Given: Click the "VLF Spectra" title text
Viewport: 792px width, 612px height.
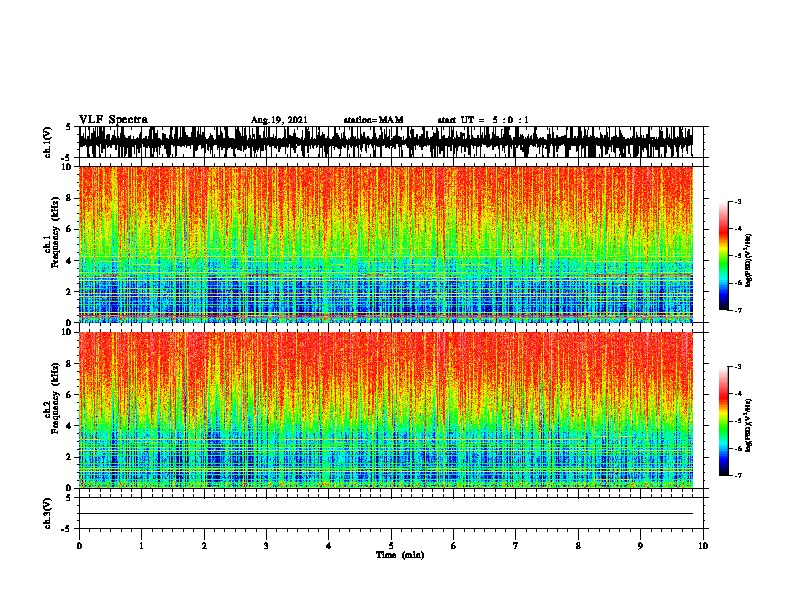Looking at the screenshot, I should [113, 120].
